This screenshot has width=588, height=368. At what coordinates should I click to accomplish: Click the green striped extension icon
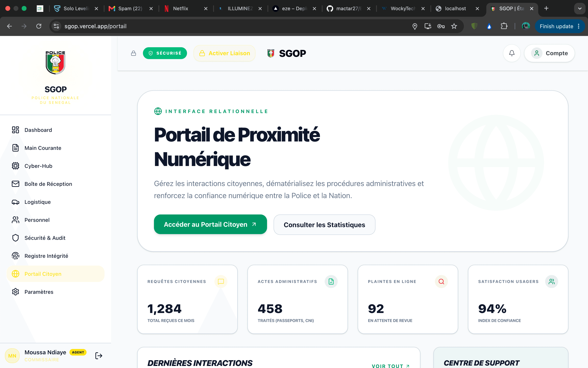[474, 26]
